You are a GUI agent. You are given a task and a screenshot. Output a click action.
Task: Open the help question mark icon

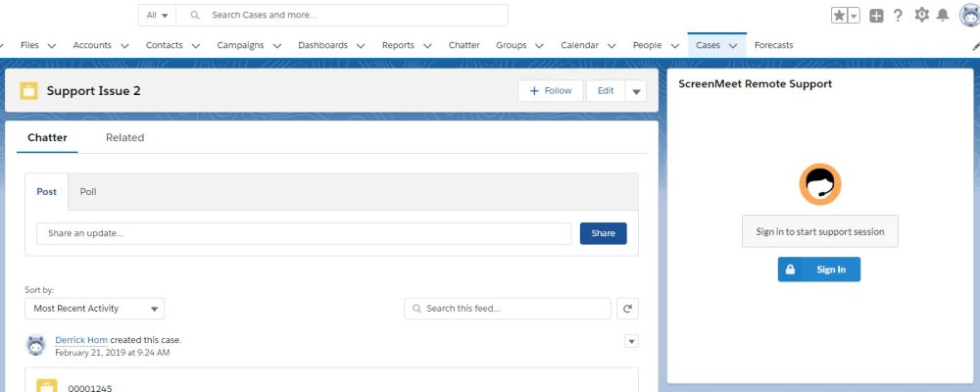tap(898, 16)
